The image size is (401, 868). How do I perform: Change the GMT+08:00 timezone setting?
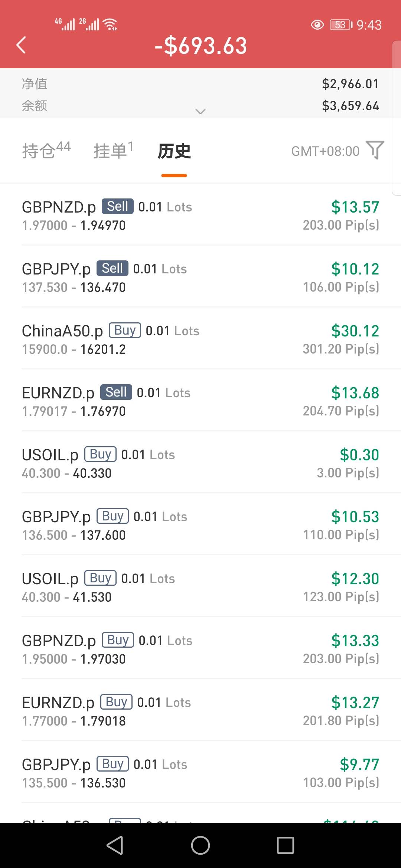click(x=325, y=151)
